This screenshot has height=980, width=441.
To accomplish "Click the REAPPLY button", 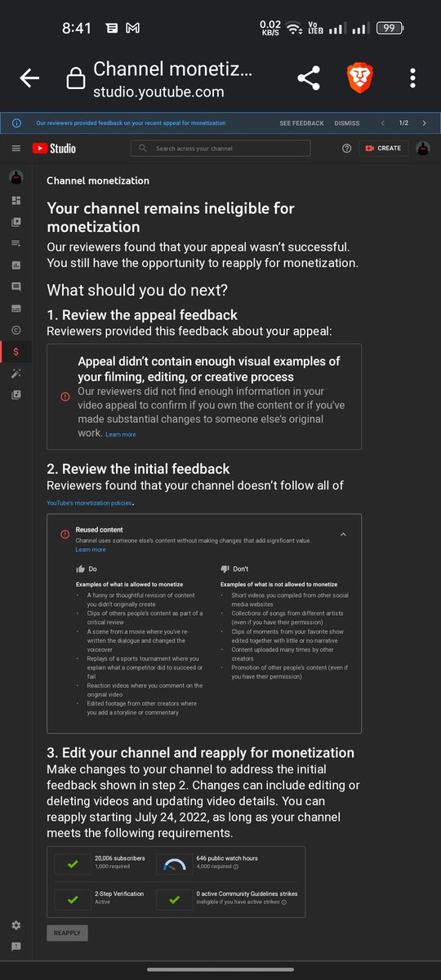I will click(x=67, y=932).
